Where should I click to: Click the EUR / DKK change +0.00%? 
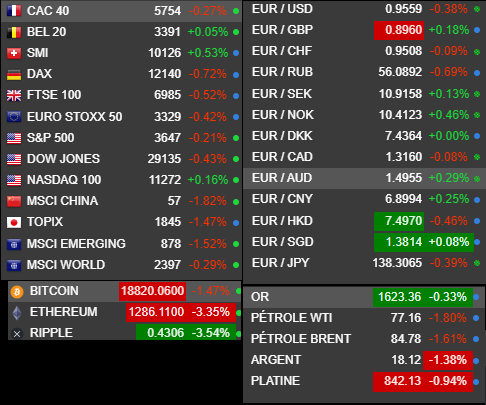pos(449,136)
